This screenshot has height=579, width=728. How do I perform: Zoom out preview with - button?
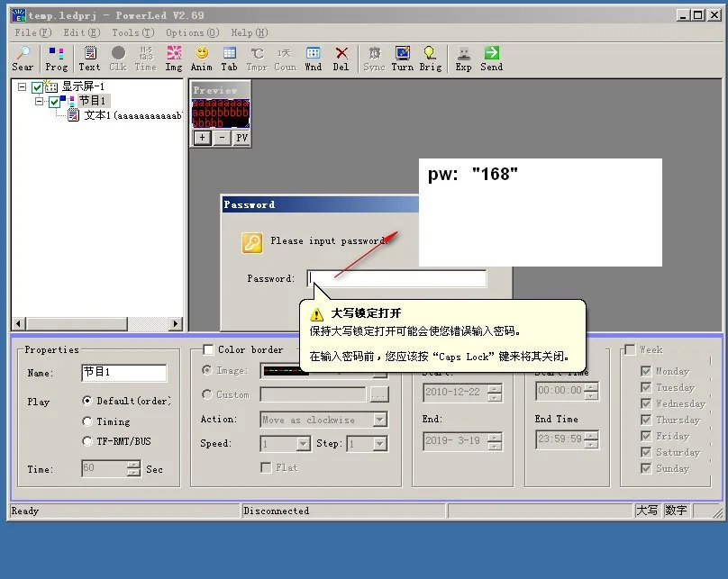222,138
